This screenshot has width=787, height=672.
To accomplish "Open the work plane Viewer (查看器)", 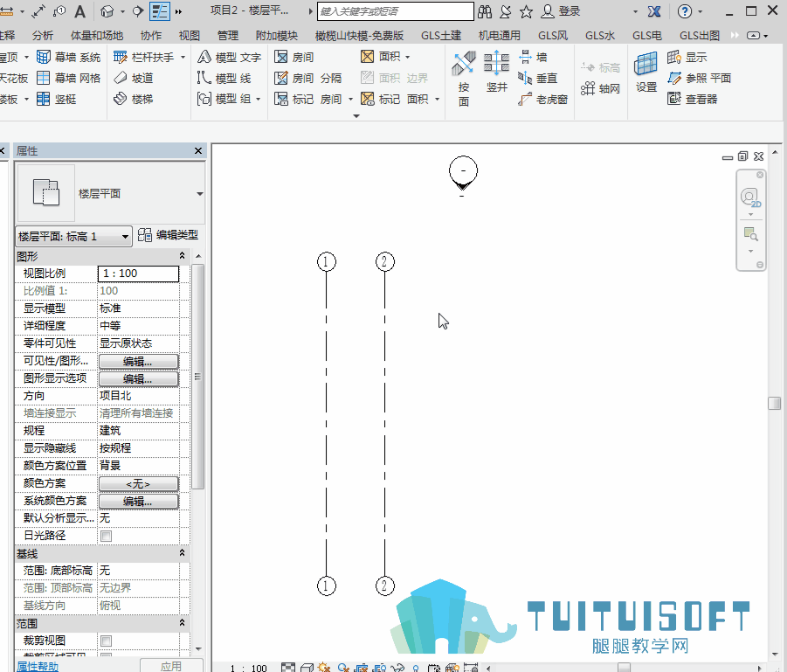I will tap(692, 99).
